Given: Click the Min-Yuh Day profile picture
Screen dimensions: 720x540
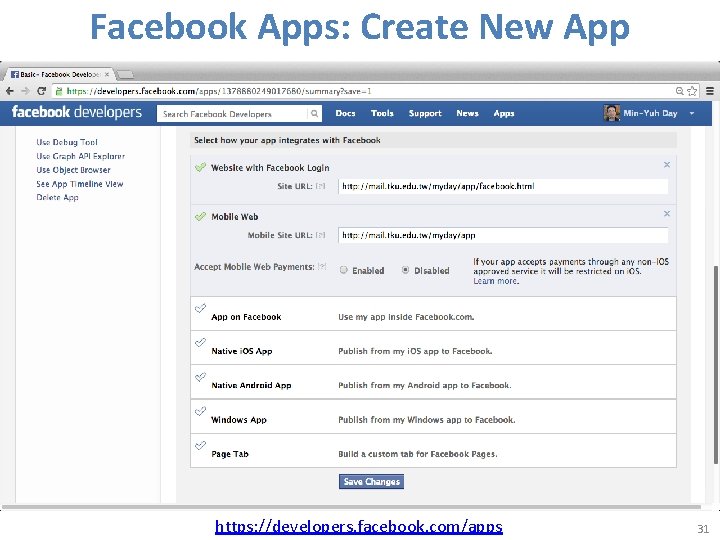Looking at the screenshot, I should [612, 113].
